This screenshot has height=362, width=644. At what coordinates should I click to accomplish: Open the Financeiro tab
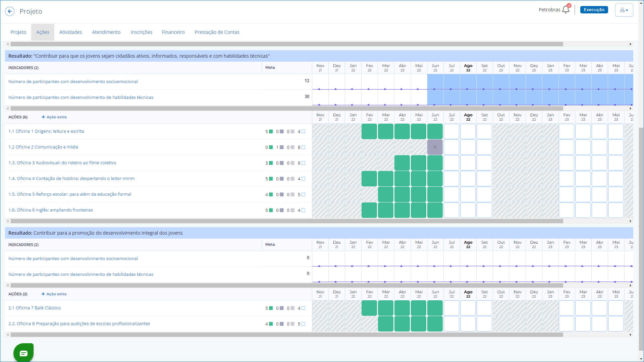173,32
